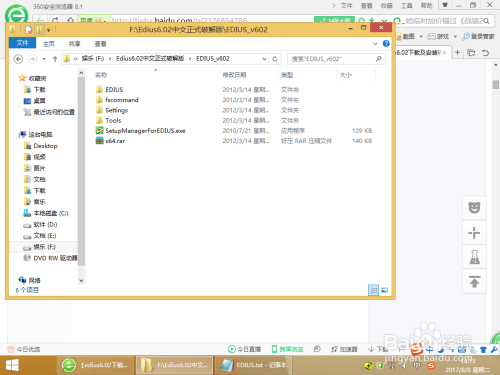Click New Folder icon in quick access toolbar

(39, 30)
